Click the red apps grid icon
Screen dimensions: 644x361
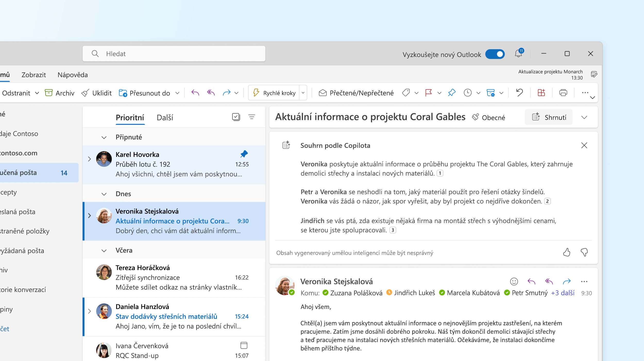tap(541, 93)
